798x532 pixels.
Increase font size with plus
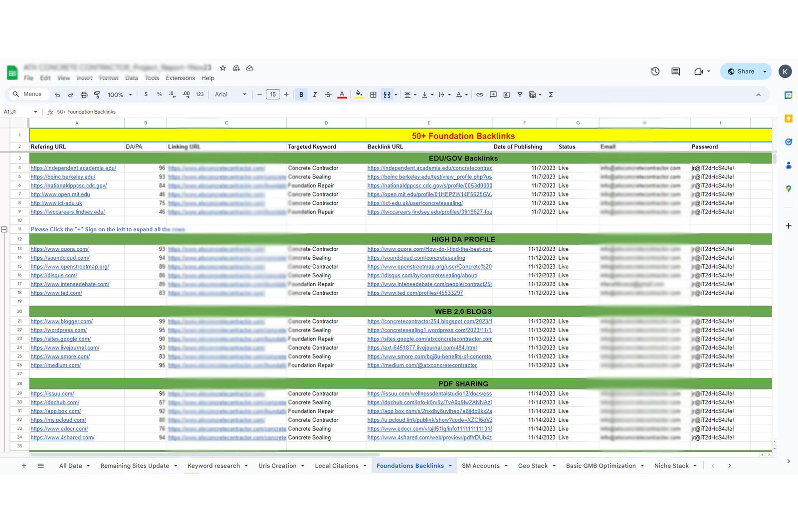[286, 94]
